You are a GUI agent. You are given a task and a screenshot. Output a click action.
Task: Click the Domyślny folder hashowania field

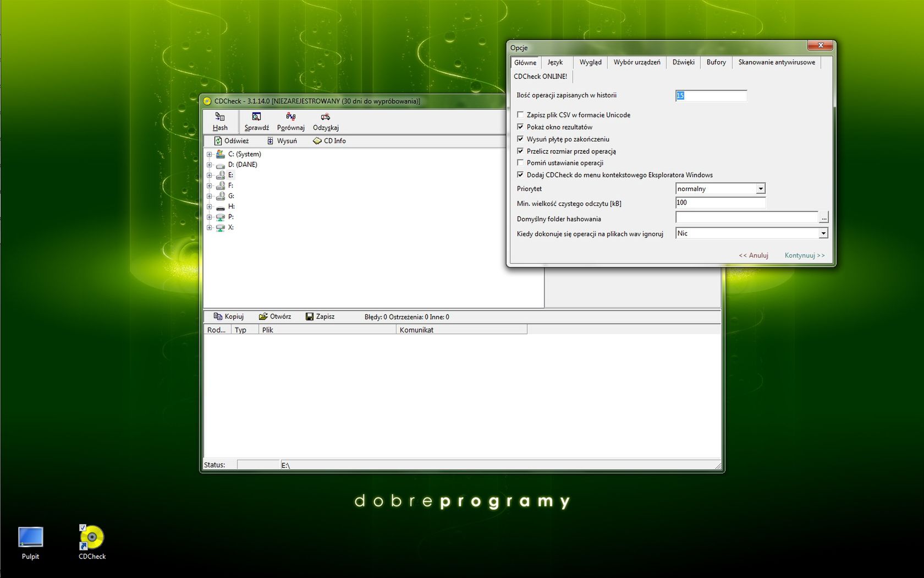pos(747,218)
